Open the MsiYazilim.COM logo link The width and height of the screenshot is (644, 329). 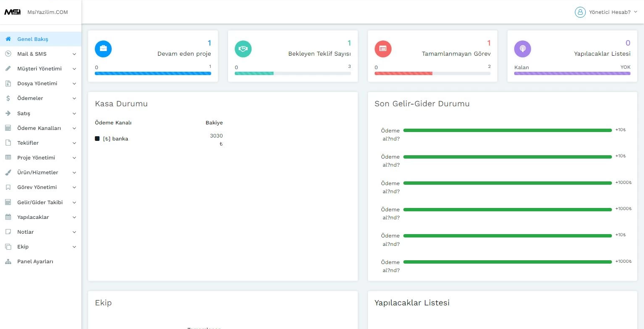[x=36, y=12]
